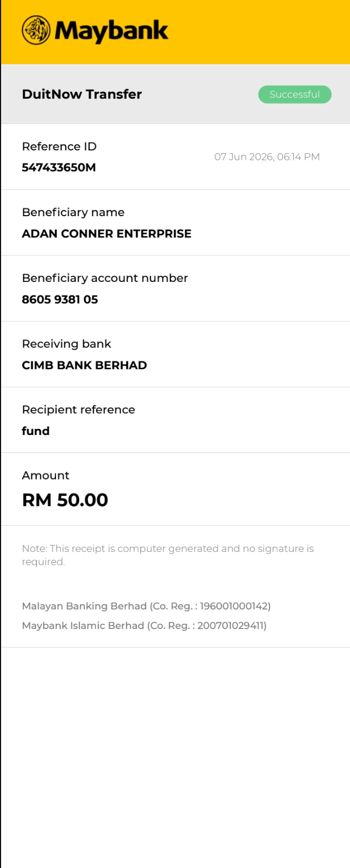This screenshot has width=350, height=868.
Task: Click the Reference ID label
Action: click(x=59, y=146)
